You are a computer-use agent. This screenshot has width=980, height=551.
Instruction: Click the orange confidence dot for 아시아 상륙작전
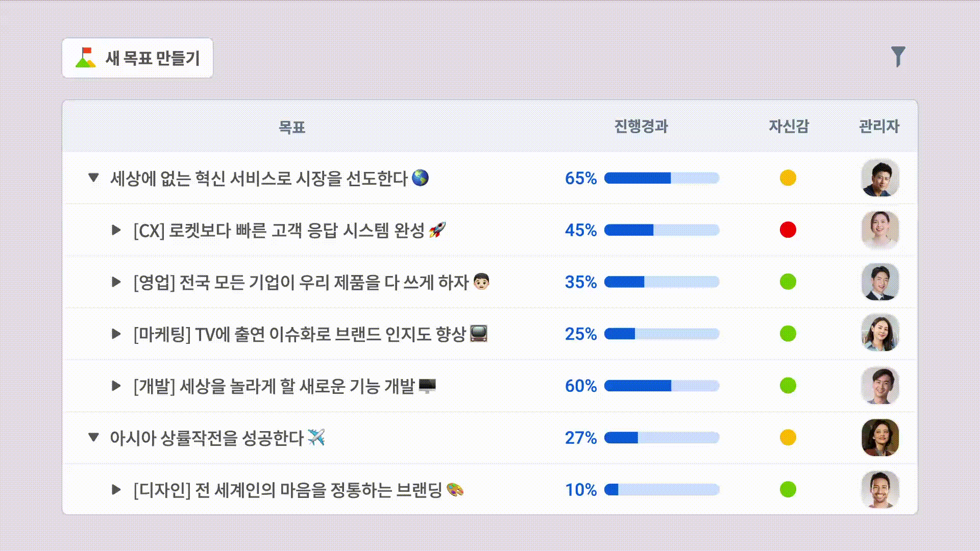click(x=788, y=438)
